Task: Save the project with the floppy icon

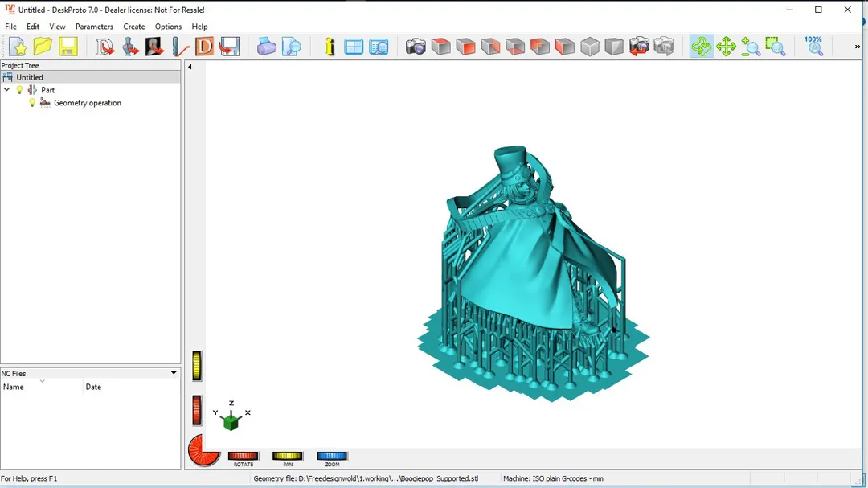Action: click(x=68, y=47)
